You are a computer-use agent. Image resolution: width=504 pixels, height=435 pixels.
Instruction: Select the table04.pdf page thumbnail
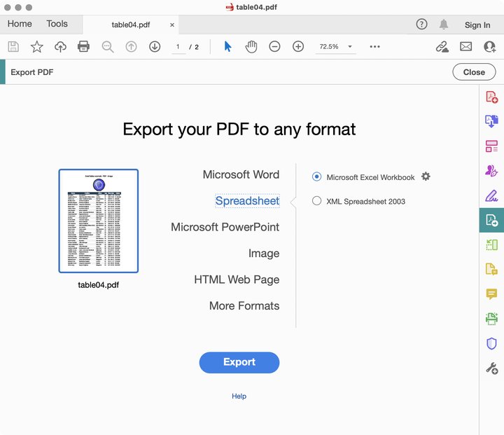pos(99,221)
